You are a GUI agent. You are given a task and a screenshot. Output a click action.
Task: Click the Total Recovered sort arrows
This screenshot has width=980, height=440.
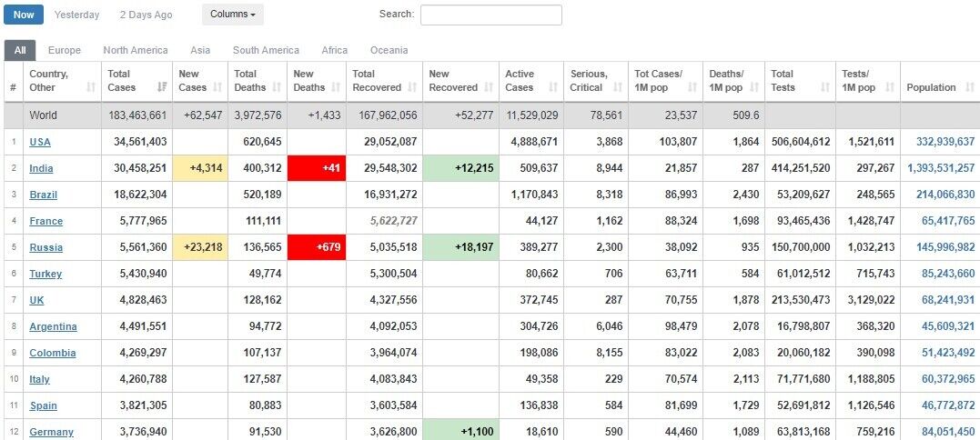(412, 87)
